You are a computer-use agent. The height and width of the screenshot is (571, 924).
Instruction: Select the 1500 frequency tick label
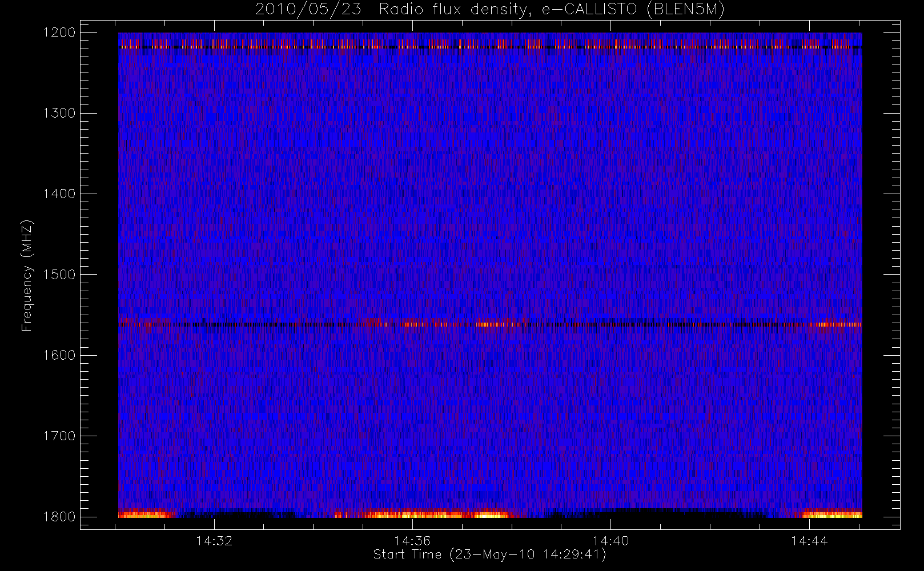tap(59, 274)
